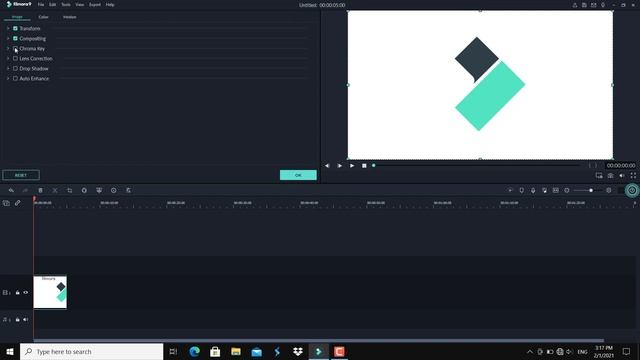The height and width of the screenshot is (360, 640).
Task: Open the speed control icon in timeline toolbar
Action: coord(84,191)
